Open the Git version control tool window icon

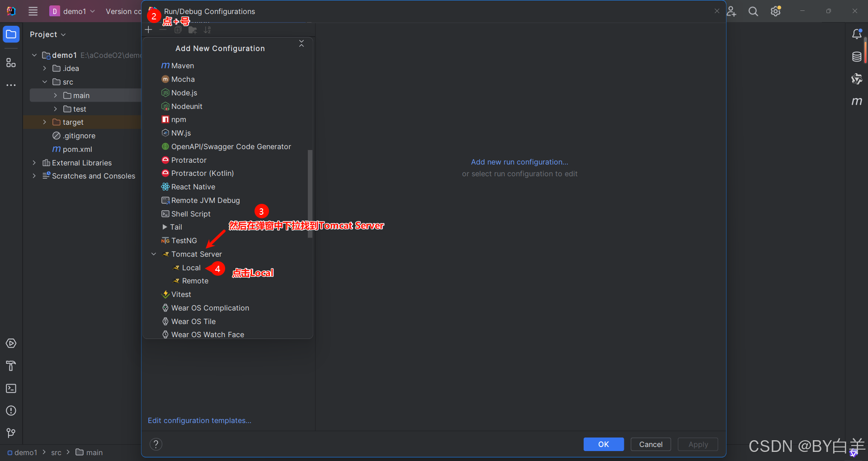[x=11, y=433]
